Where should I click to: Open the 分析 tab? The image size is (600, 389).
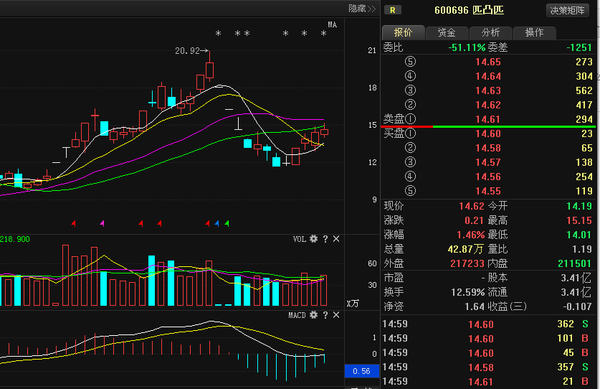(x=491, y=33)
